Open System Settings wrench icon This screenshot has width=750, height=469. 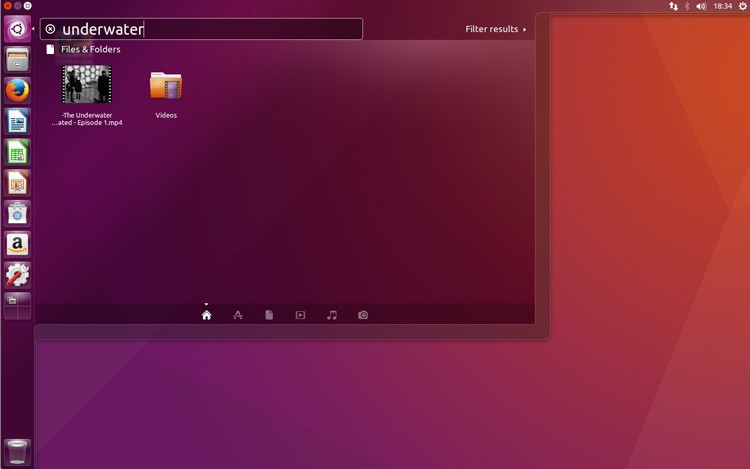click(17, 275)
